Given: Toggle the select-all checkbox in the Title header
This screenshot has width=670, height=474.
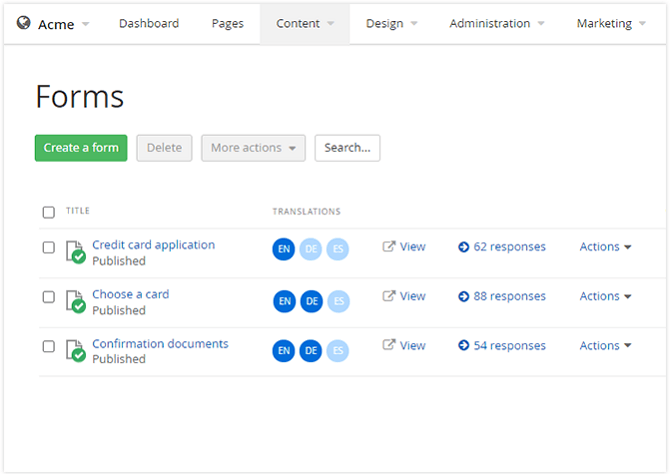Looking at the screenshot, I should (48, 212).
